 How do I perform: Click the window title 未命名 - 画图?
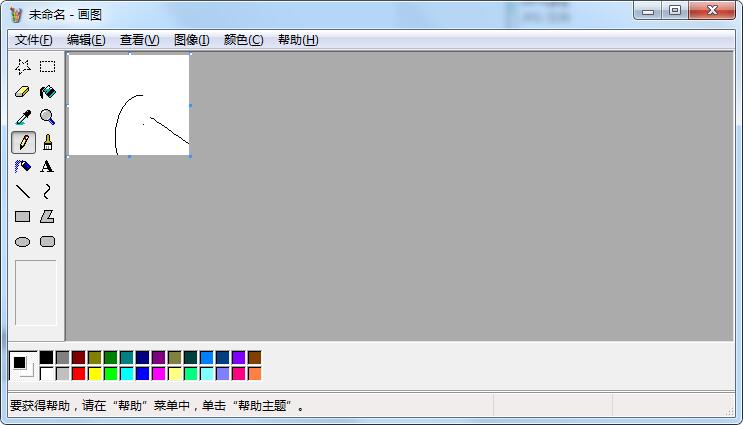tap(65, 15)
